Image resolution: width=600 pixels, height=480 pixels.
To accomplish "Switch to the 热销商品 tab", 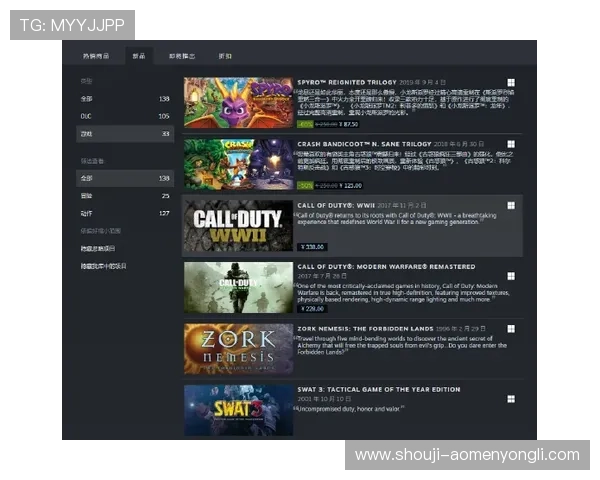I will pyautogui.click(x=96, y=56).
